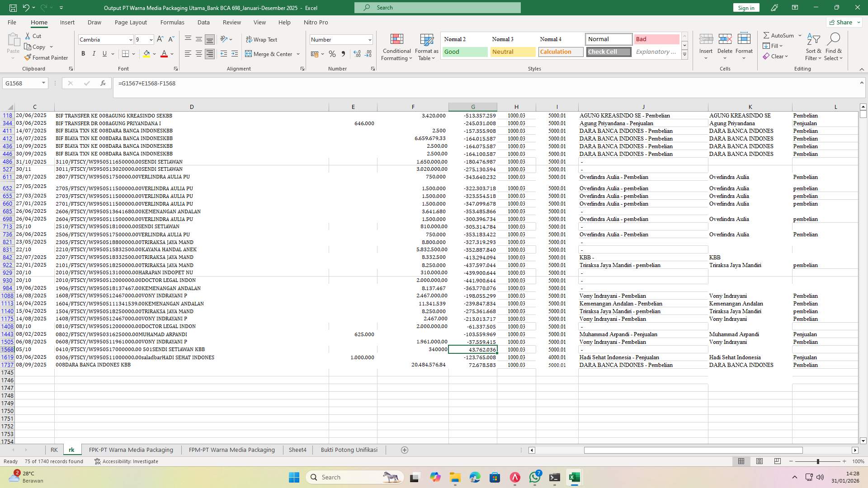Click Increase Decimal

357,54
